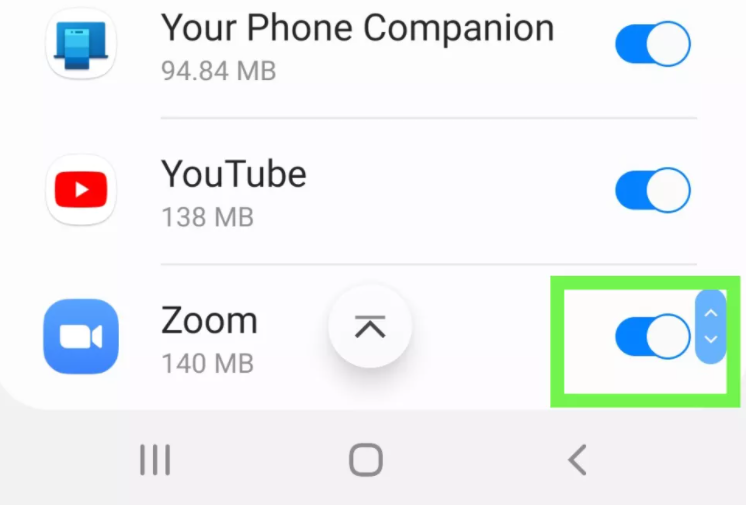Image resolution: width=751 pixels, height=505 pixels.
Task: Grab the blue fast-scroll handle
Action: [x=711, y=326]
